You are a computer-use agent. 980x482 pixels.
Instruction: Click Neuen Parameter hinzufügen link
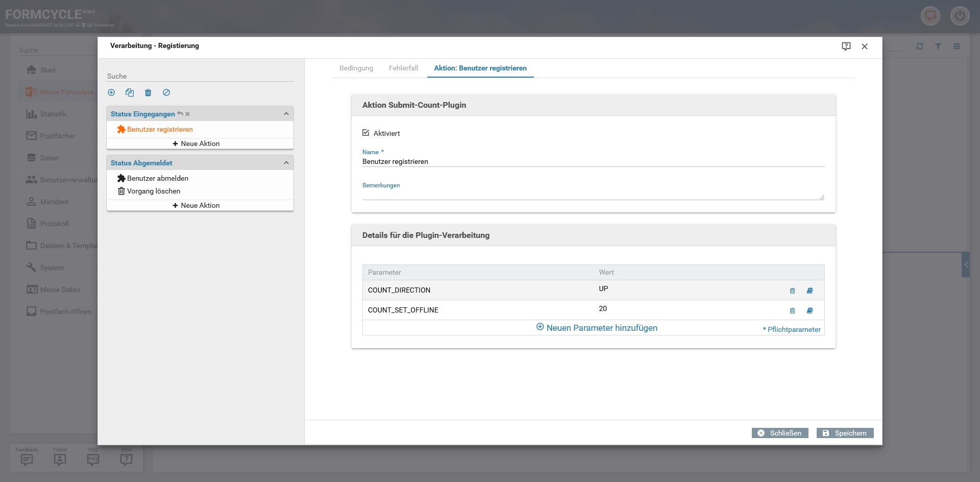[597, 328]
